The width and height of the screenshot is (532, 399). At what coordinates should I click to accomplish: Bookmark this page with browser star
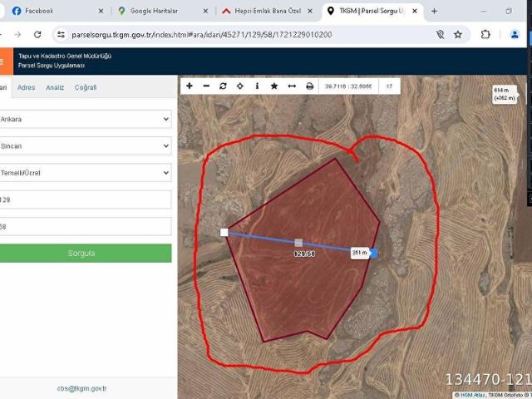(458, 35)
